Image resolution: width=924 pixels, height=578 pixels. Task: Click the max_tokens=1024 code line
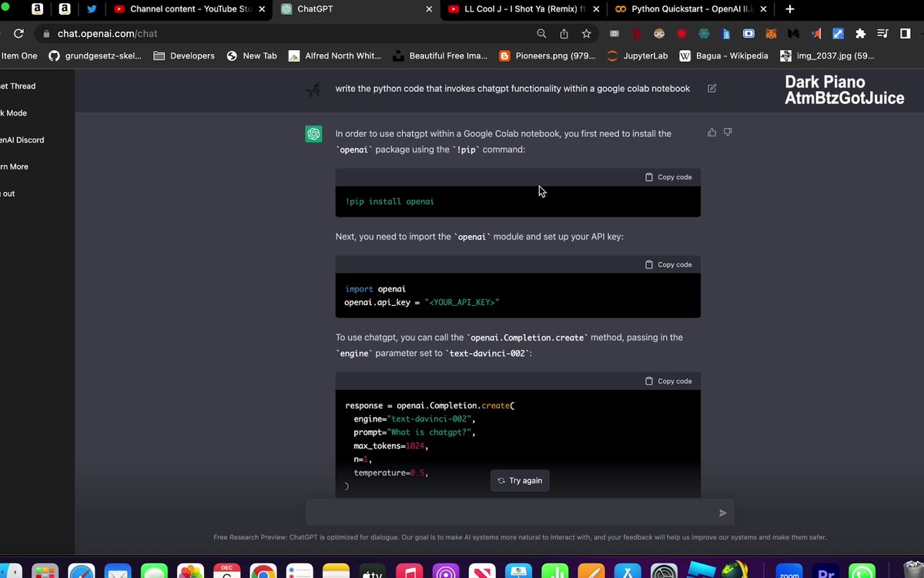[390, 445]
